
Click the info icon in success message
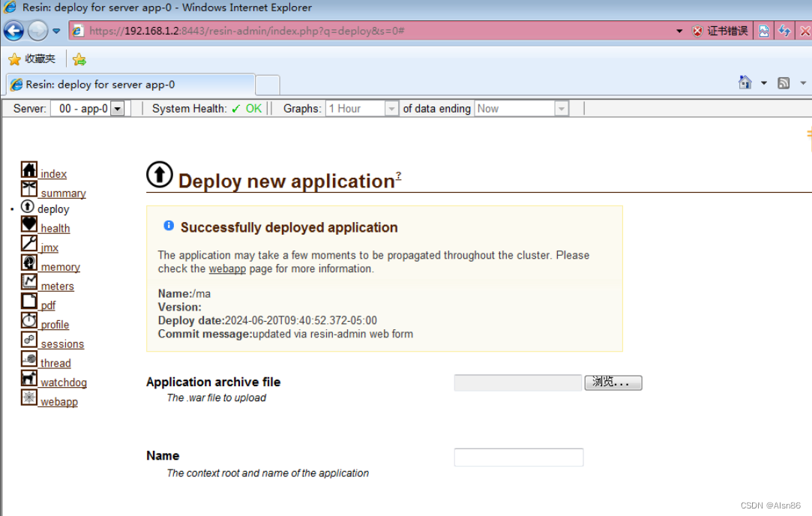[169, 225]
